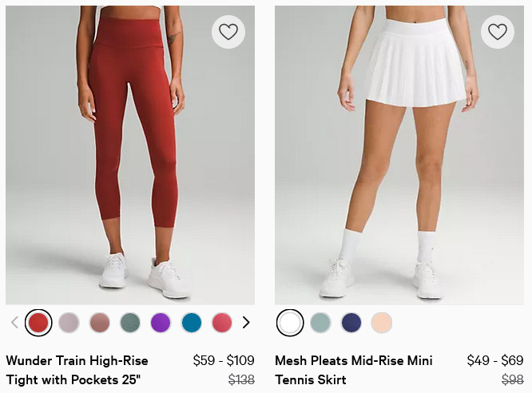Open Wunder Train High-Rise Tight product link

pyautogui.click(x=77, y=370)
